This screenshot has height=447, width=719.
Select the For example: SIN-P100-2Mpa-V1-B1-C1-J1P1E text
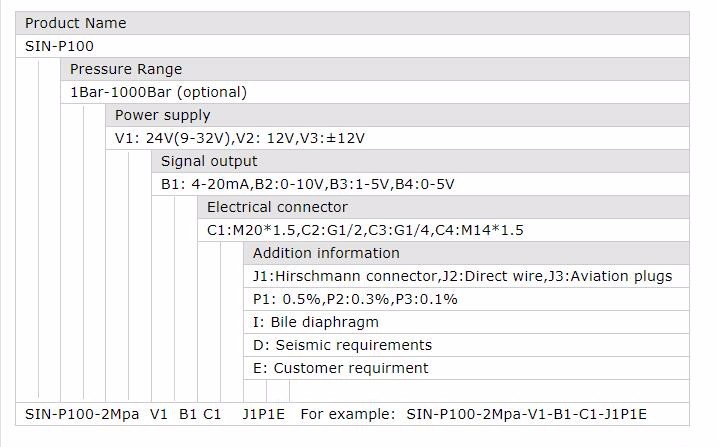[x=473, y=414]
